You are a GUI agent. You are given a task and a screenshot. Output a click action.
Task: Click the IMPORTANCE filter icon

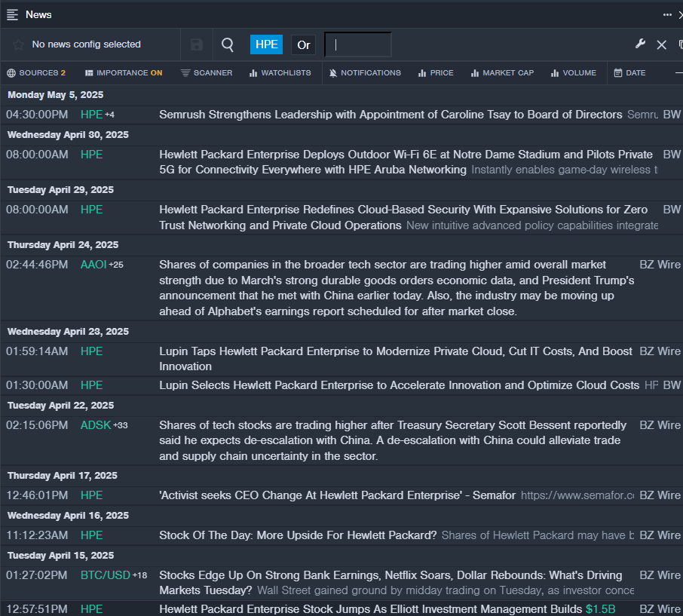tap(89, 73)
